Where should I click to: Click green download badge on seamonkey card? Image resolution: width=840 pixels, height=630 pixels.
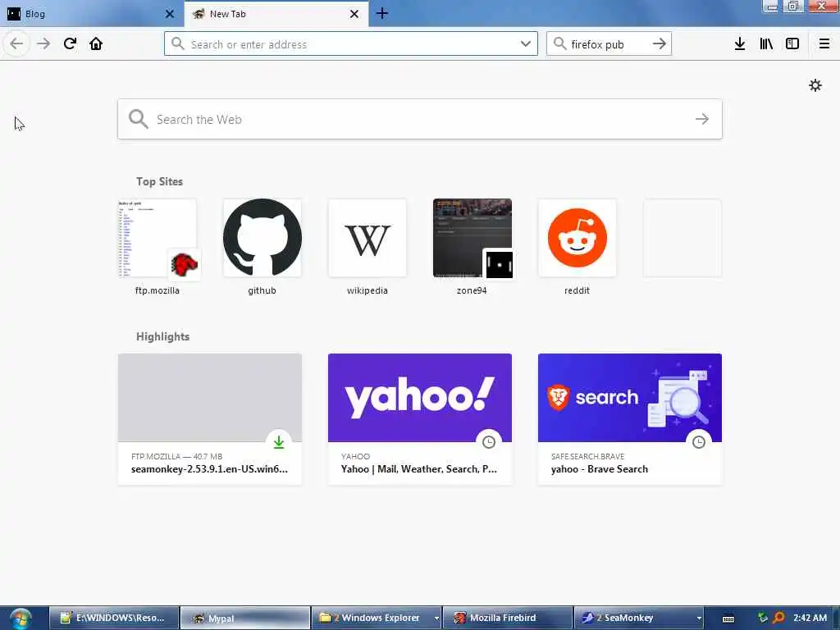click(x=279, y=442)
